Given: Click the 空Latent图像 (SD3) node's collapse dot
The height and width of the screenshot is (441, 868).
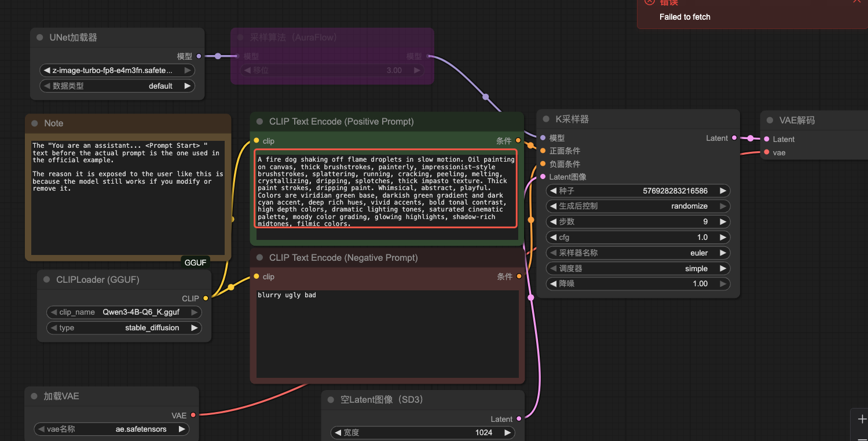Looking at the screenshot, I should point(331,400).
